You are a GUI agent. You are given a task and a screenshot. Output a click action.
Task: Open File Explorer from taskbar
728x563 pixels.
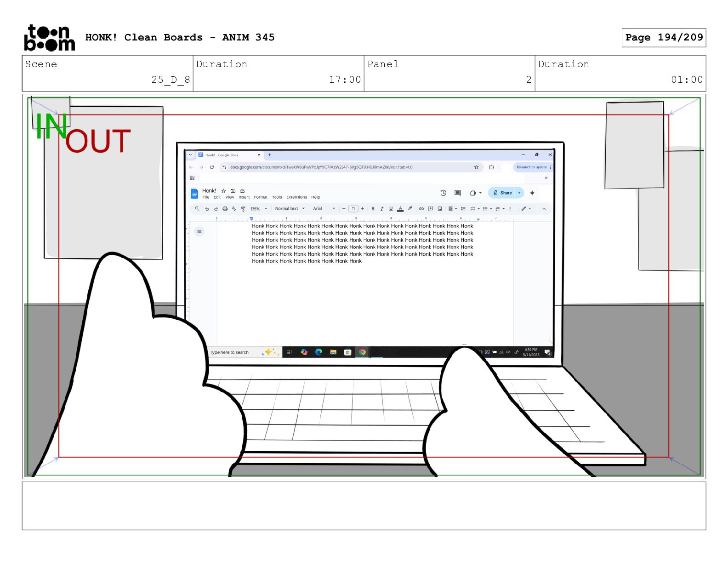click(x=333, y=352)
